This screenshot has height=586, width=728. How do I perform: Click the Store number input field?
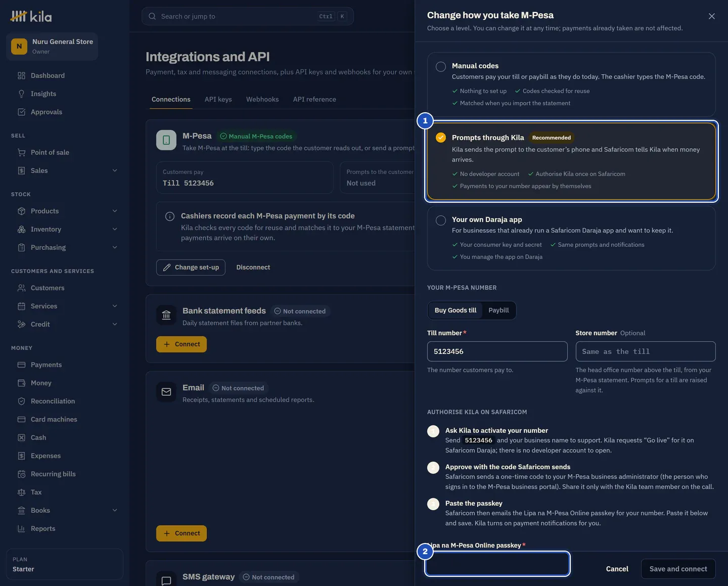(646, 351)
